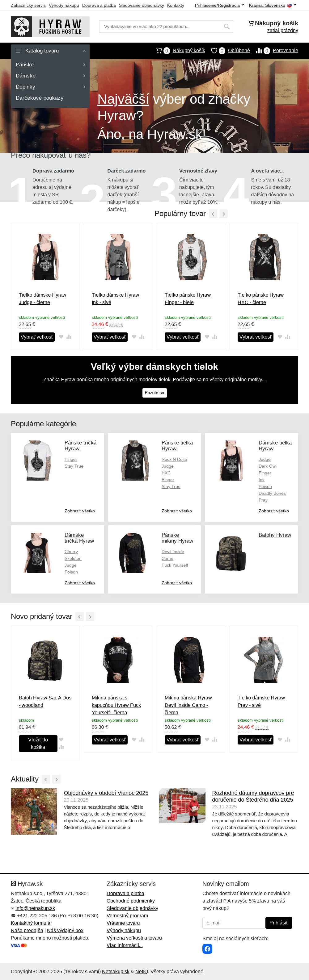
Task: Click the search magnifier icon
Action: coord(227,27)
